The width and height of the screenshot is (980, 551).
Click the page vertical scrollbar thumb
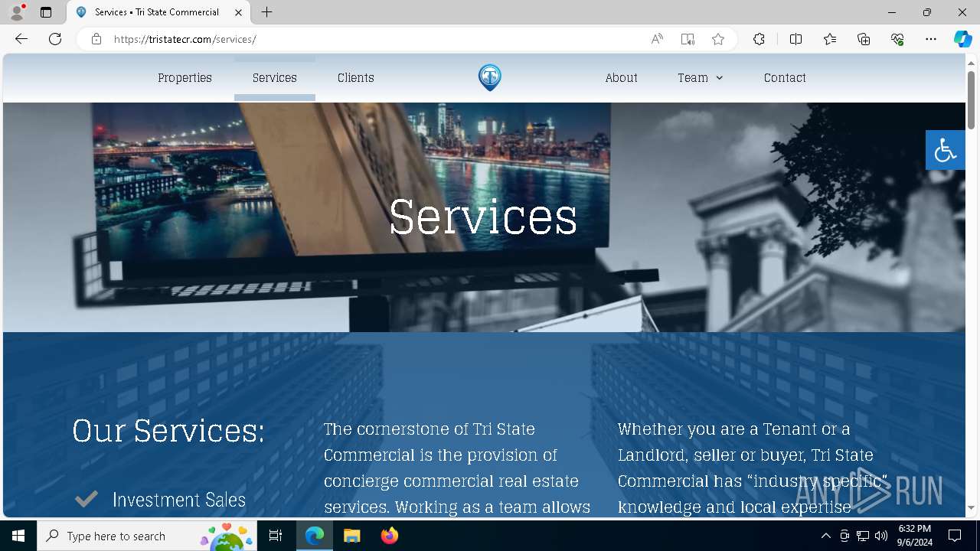(x=971, y=99)
